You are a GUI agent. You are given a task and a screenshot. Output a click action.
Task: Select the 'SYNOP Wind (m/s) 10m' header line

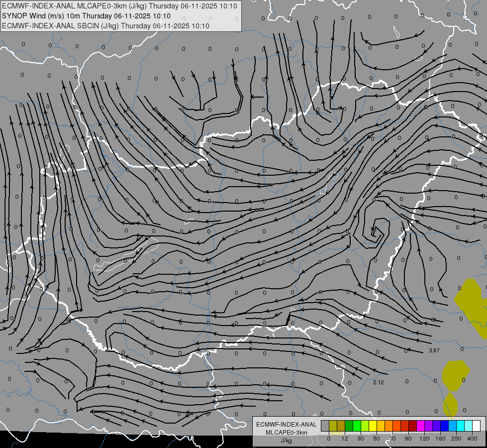click(x=87, y=16)
